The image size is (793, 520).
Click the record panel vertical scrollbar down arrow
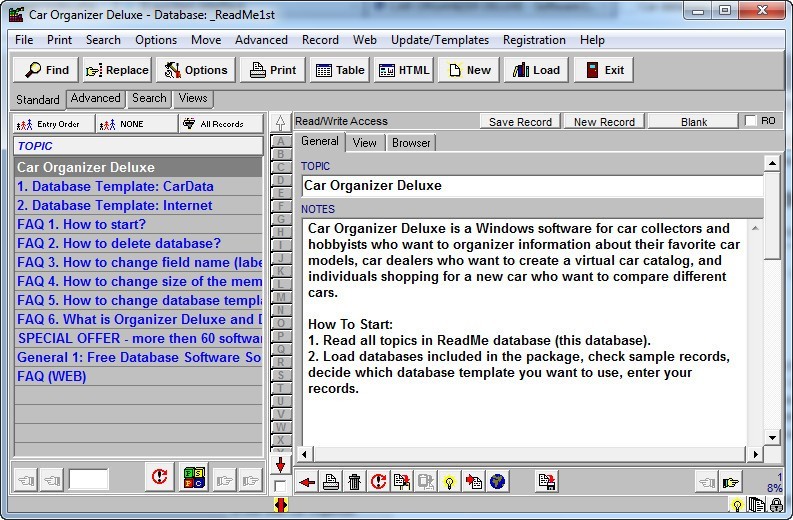click(x=772, y=438)
